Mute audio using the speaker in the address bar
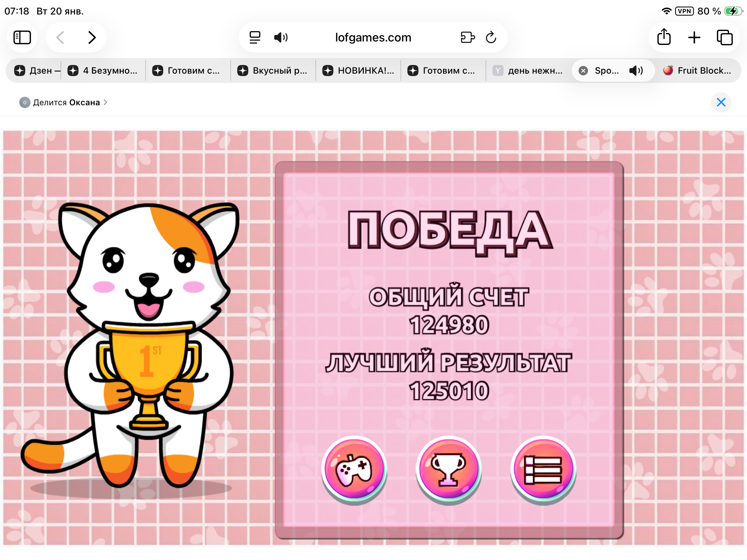The width and height of the screenshot is (747, 560). pos(280,37)
